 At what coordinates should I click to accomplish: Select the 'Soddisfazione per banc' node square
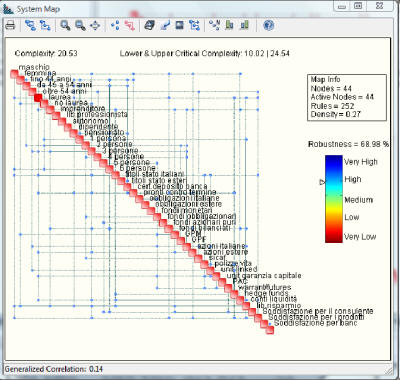[270, 330]
